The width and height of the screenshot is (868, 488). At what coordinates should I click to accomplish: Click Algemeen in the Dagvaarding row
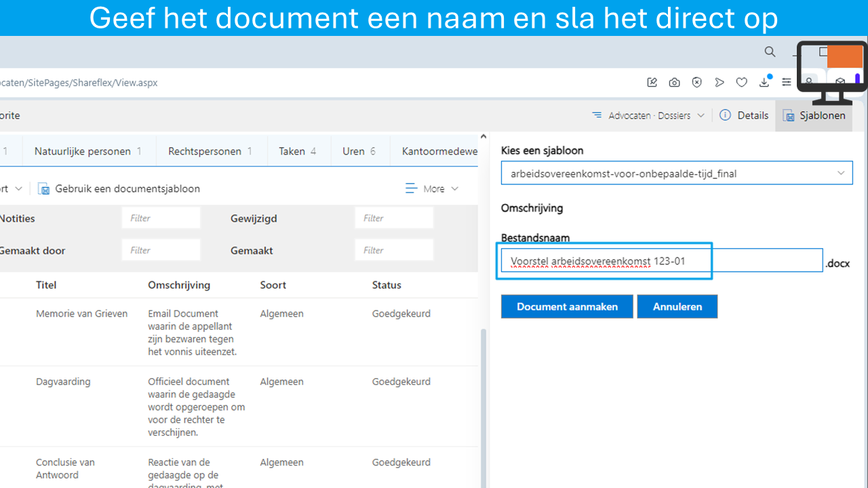[x=281, y=382]
